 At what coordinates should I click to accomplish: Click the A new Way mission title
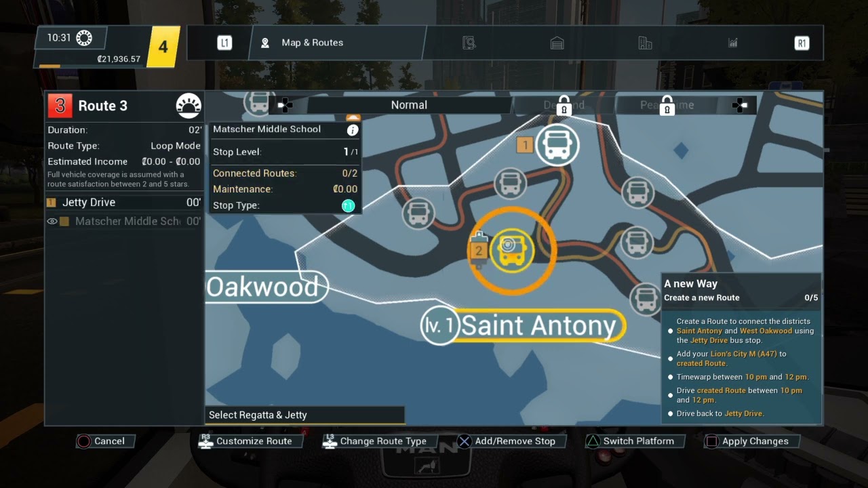(690, 284)
